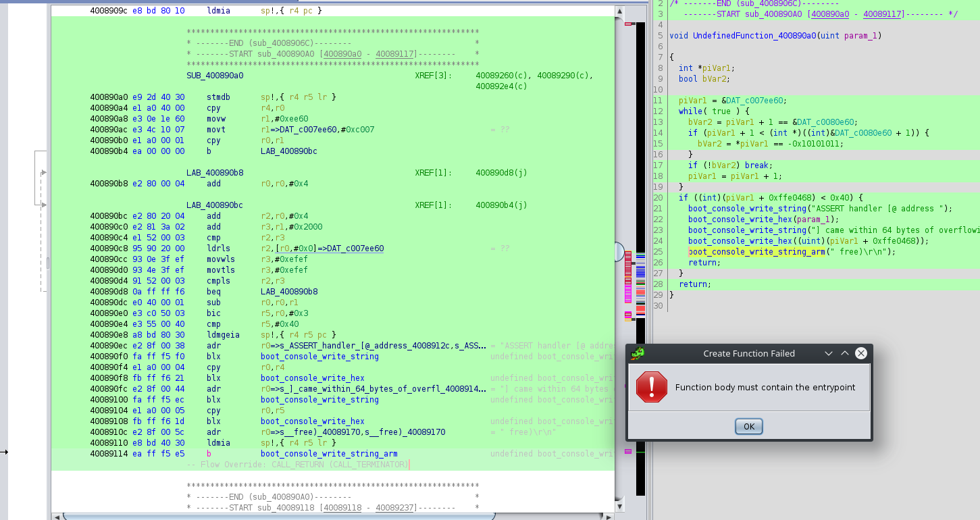Click the listing's horizontal scroll left arrow
Viewport: 980px width, 520px height.
[57, 517]
